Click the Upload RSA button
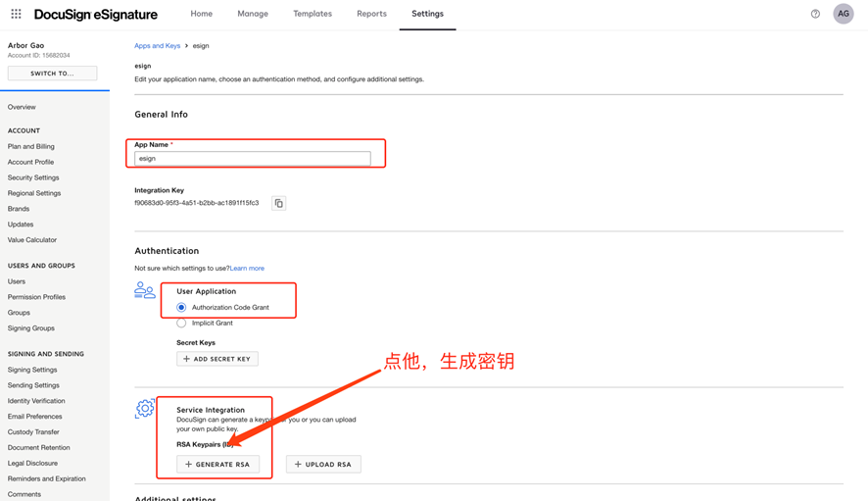868x501 pixels. [323, 465]
